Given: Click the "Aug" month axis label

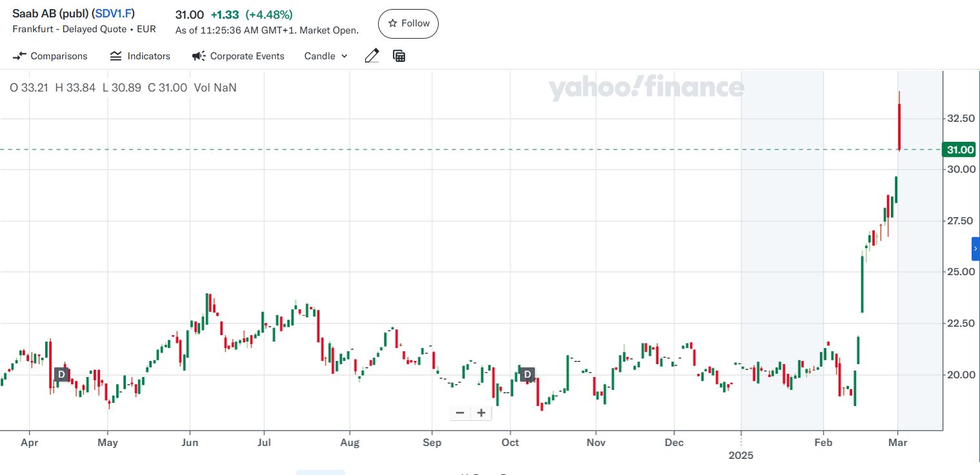Looking at the screenshot, I should coord(350,443).
